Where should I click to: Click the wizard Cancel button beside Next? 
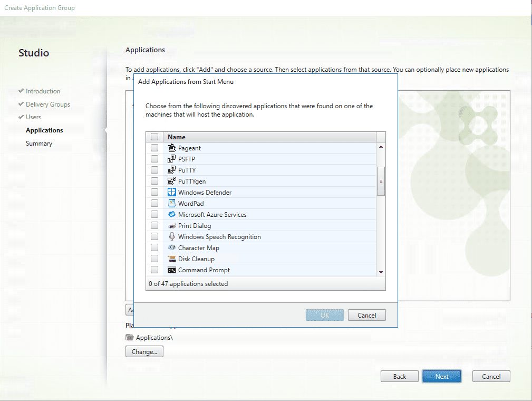[x=491, y=376]
